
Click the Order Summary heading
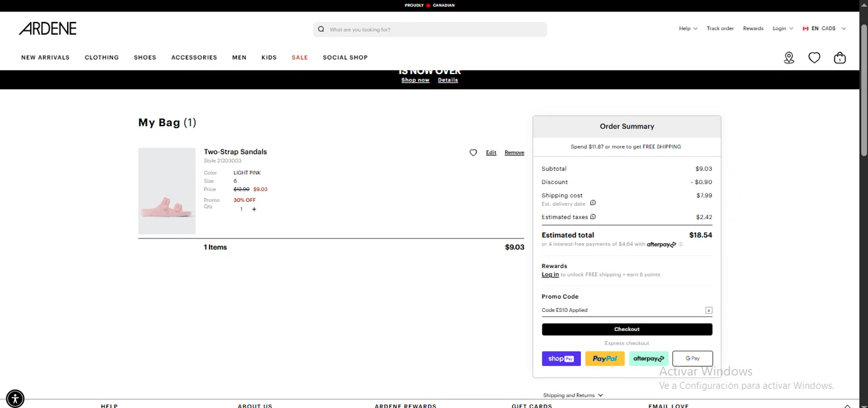click(627, 126)
